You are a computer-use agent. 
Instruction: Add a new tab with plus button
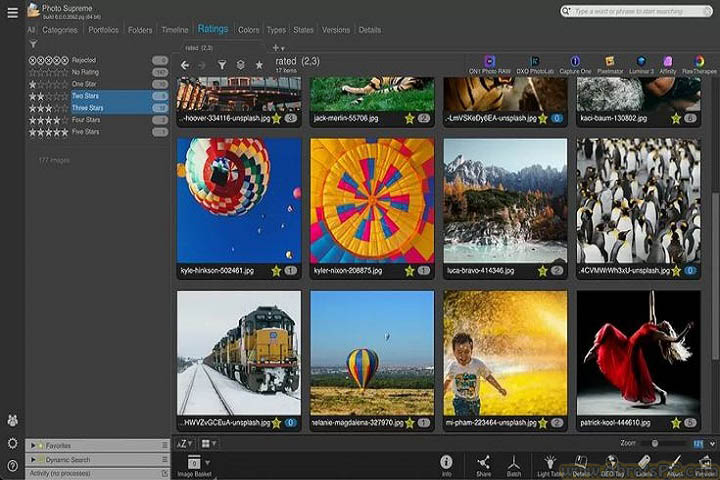tap(276, 47)
